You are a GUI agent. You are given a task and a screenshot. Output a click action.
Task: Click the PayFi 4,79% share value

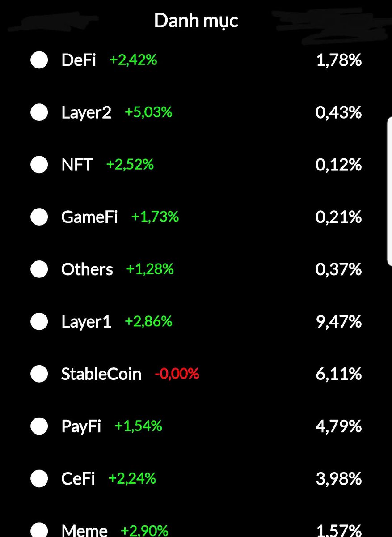coord(339,426)
